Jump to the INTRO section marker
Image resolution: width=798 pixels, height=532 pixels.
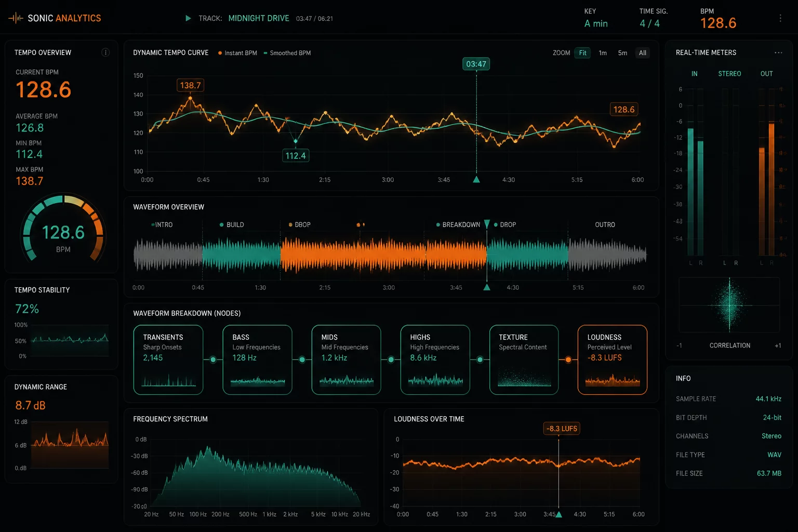coord(162,225)
